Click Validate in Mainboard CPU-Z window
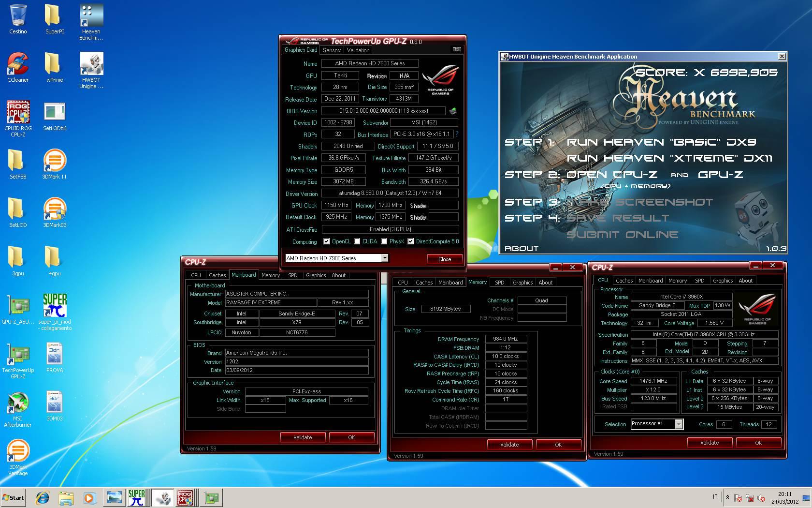Screen dimensions: 812x508 click(x=303, y=437)
